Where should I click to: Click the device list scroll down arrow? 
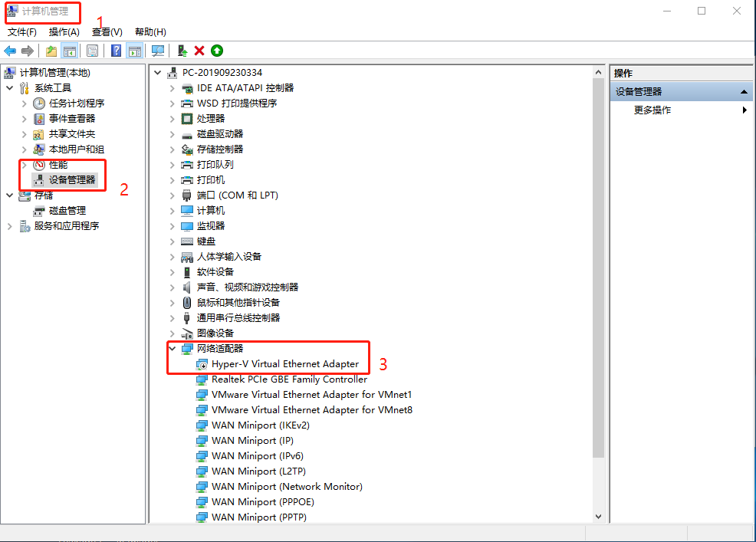click(x=598, y=517)
